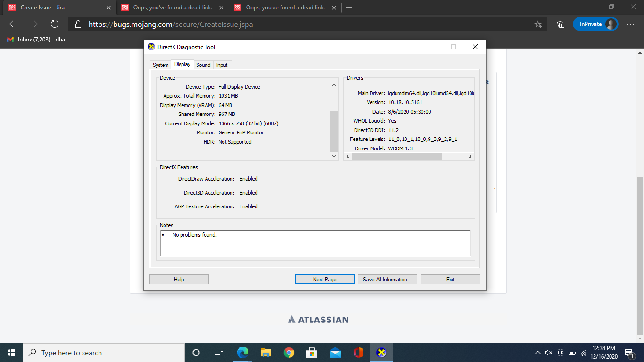
Task: Open the Gmail Inbox bookmark
Action: 39,40
